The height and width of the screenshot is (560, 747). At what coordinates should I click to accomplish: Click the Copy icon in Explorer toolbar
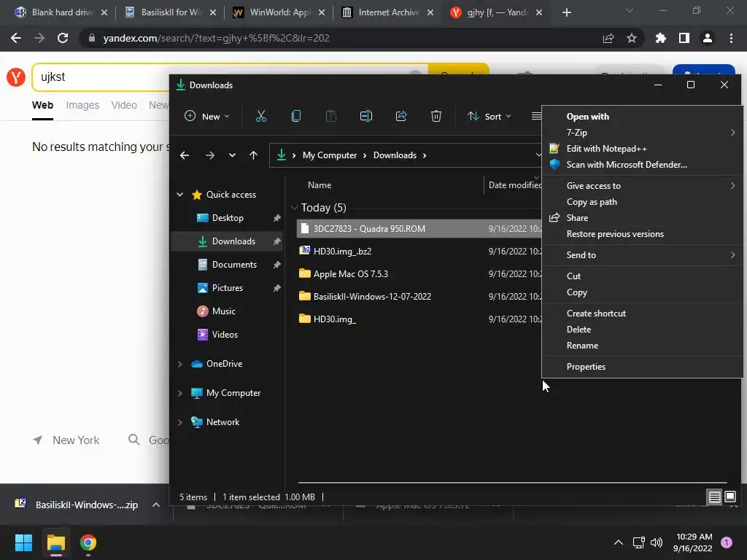click(296, 116)
